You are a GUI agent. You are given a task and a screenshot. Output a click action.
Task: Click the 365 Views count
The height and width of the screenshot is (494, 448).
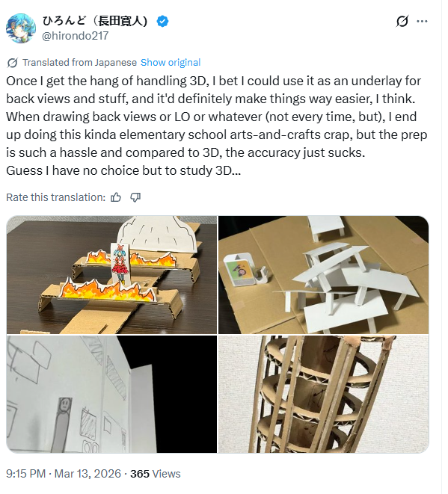point(156,474)
